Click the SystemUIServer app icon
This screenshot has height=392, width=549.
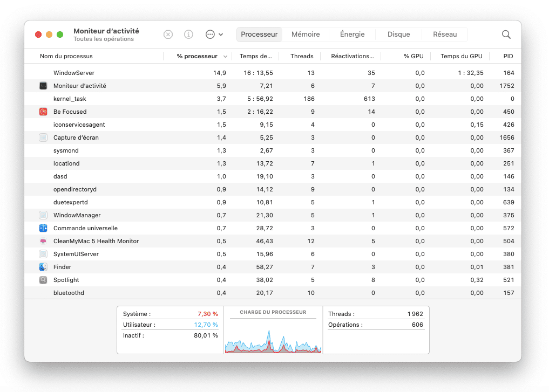43,254
